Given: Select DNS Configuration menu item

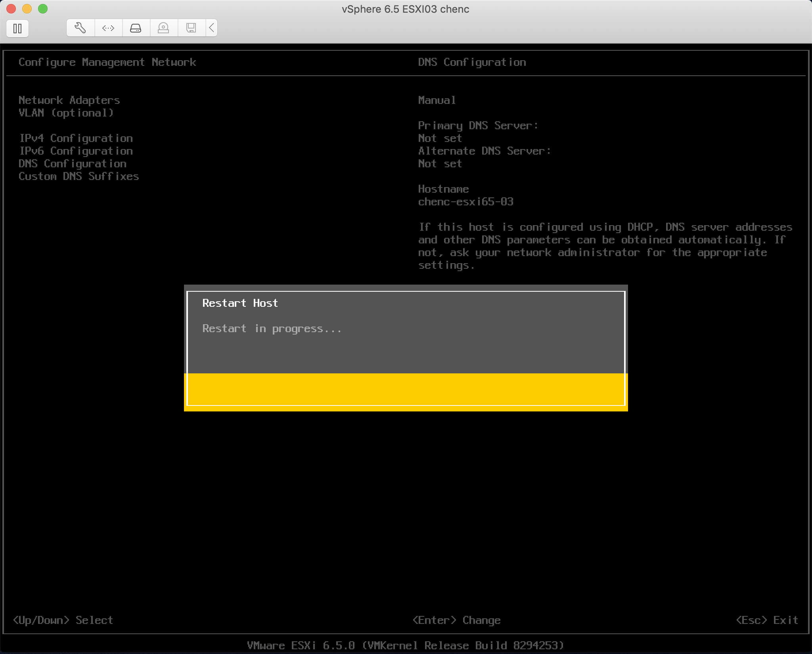Looking at the screenshot, I should (x=72, y=163).
